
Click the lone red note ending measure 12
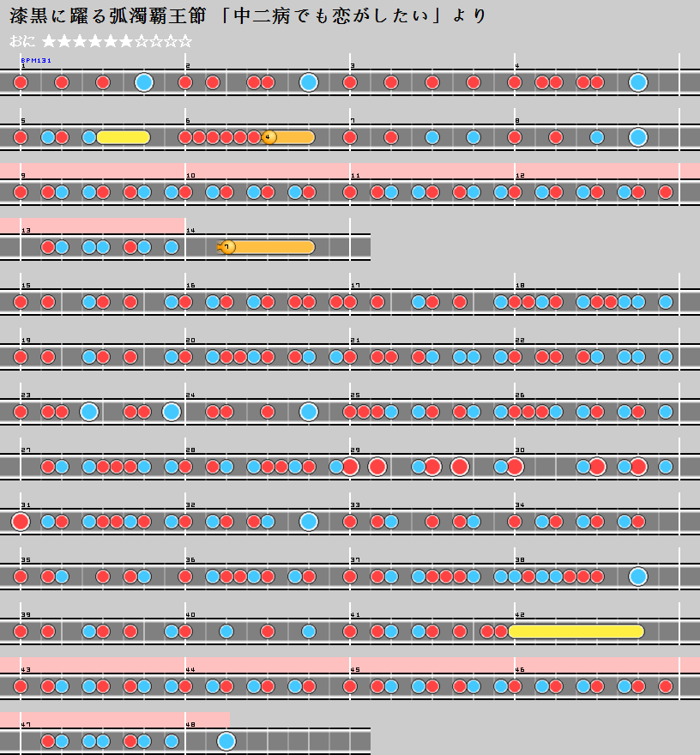click(x=666, y=192)
